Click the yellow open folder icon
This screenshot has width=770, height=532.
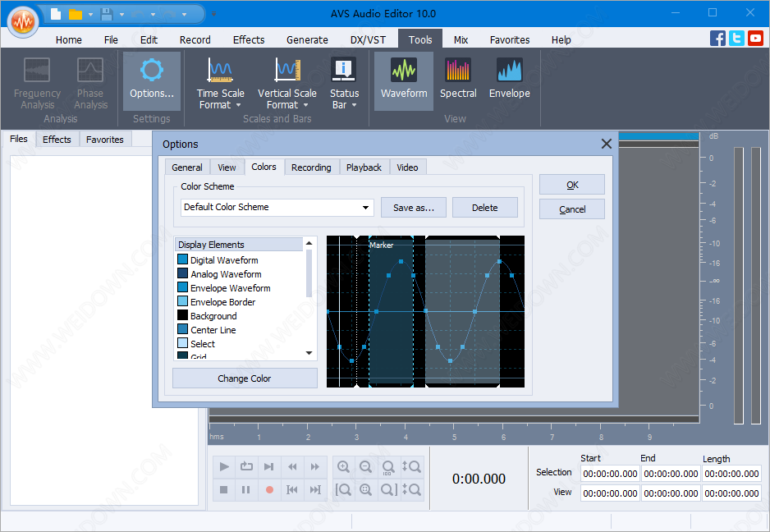click(x=76, y=14)
